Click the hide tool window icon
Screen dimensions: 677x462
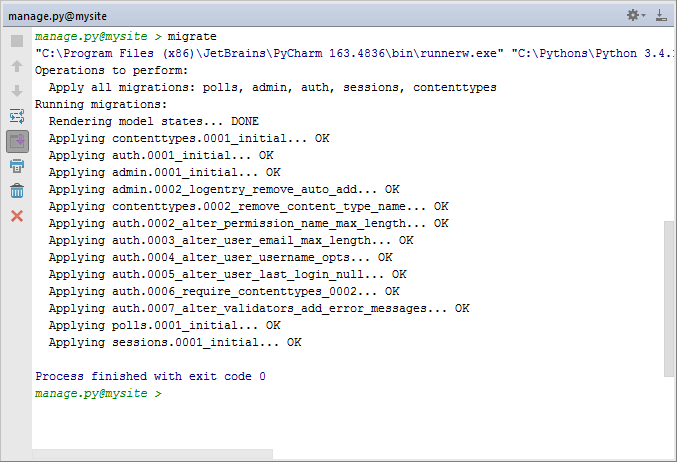[x=661, y=16]
